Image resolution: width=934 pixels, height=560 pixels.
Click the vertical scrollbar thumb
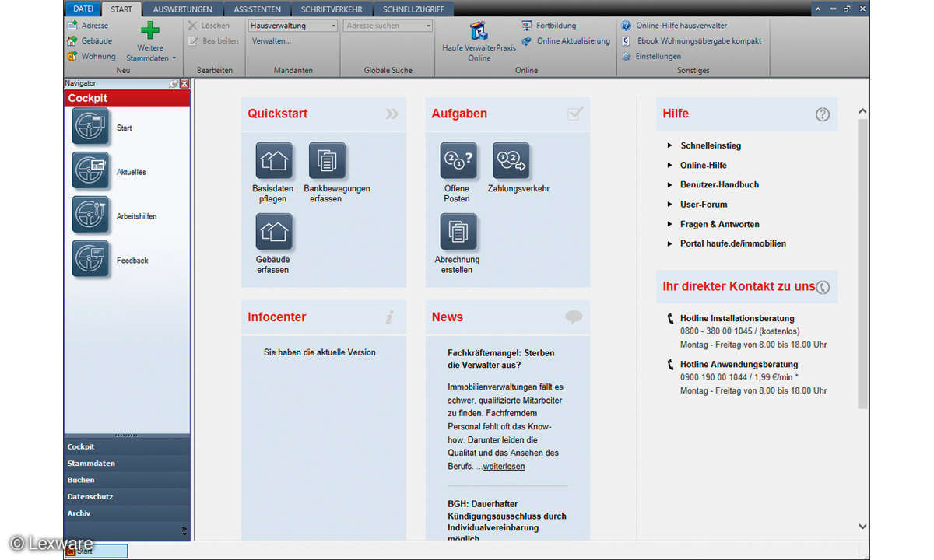(862, 264)
